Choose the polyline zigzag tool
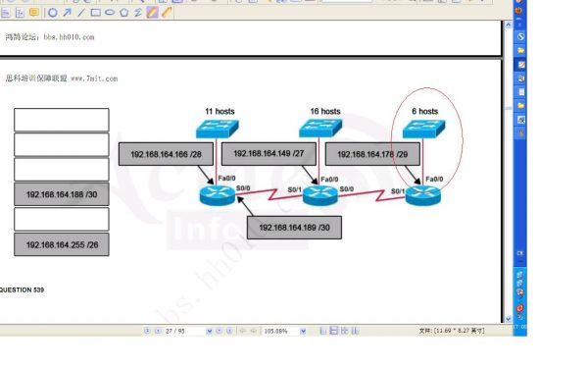This screenshot has width=588, height=368. pos(138,13)
